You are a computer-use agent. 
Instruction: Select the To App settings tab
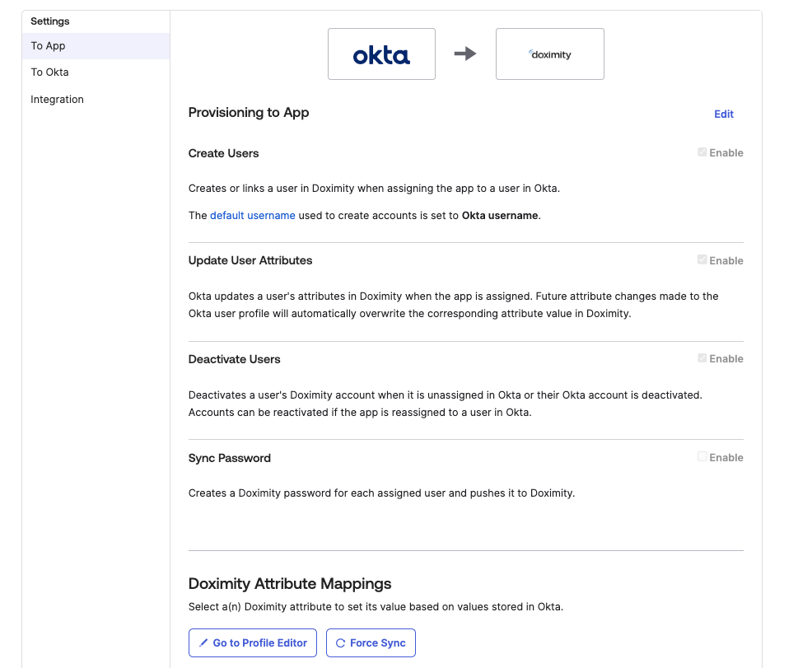(x=96, y=46)
